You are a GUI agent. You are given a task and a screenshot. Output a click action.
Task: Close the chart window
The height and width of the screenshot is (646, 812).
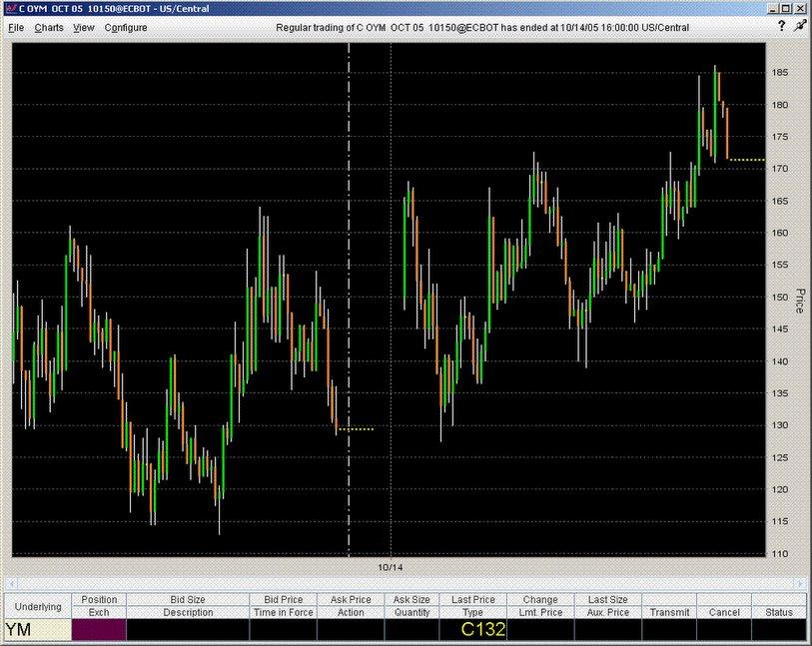[x=799, y=8]
